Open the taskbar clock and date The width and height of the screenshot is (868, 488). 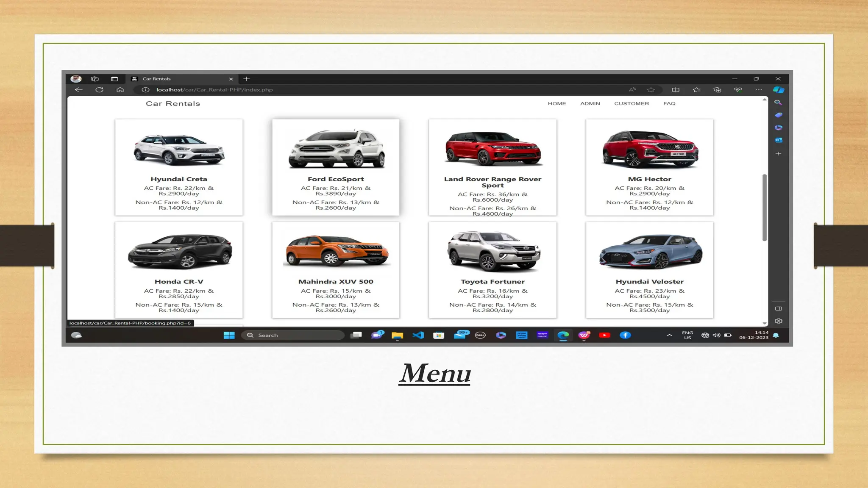coord(754,335)
